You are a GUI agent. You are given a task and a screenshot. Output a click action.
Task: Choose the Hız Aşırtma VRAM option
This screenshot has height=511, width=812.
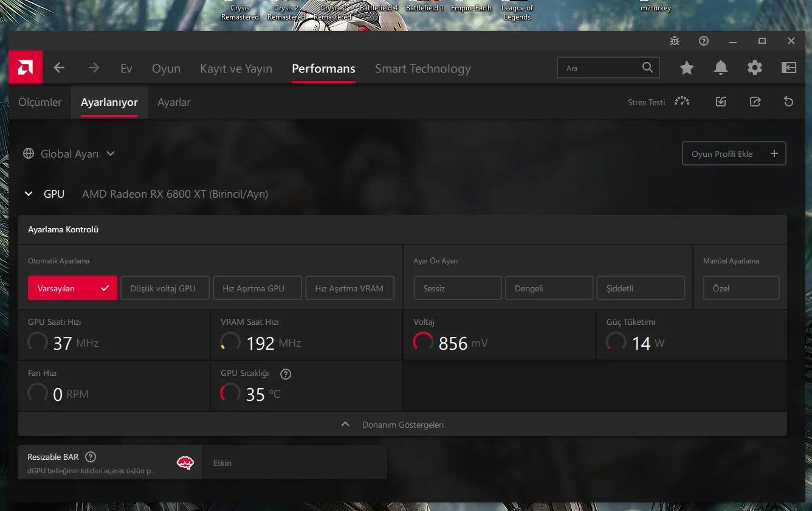tap(350, 288)
